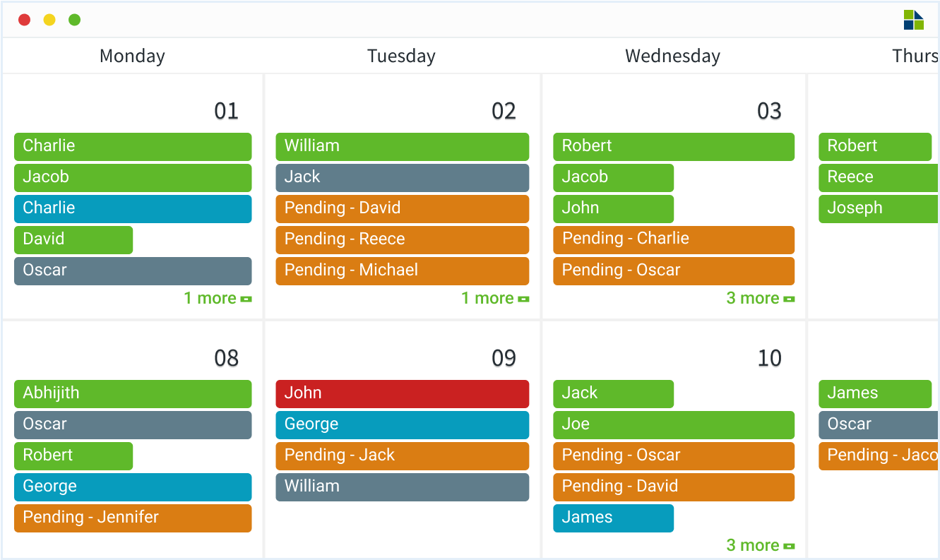Expand the 1 more link on Monday 01
Viewport: 940px width, 560px height.
218,298
